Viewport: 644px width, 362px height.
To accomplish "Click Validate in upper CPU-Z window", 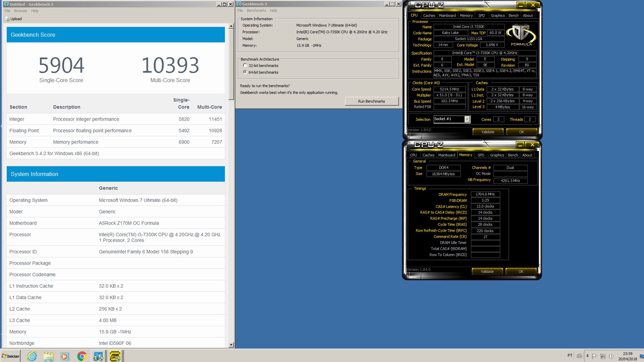I will coord(488,132).
